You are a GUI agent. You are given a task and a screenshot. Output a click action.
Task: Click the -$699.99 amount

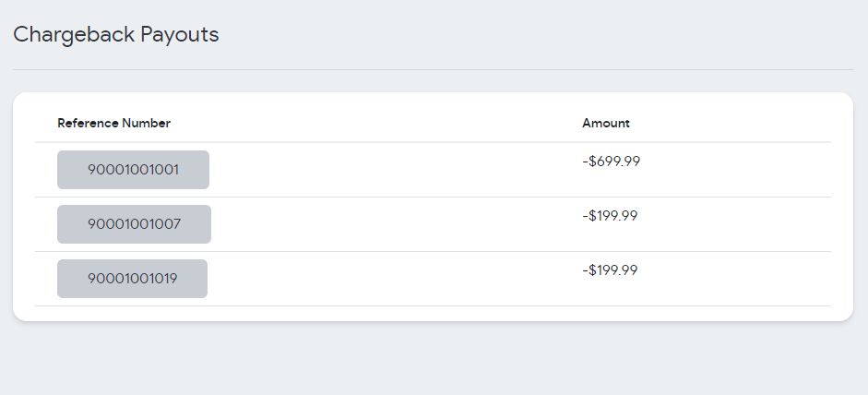coord(611,162)
